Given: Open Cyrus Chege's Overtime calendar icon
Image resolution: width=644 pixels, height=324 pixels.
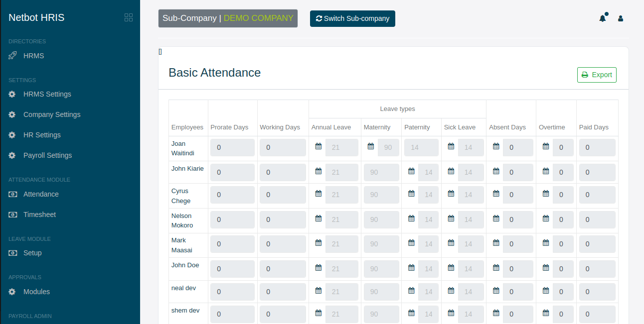Looking at the screenshot, I should pos(546,194).
